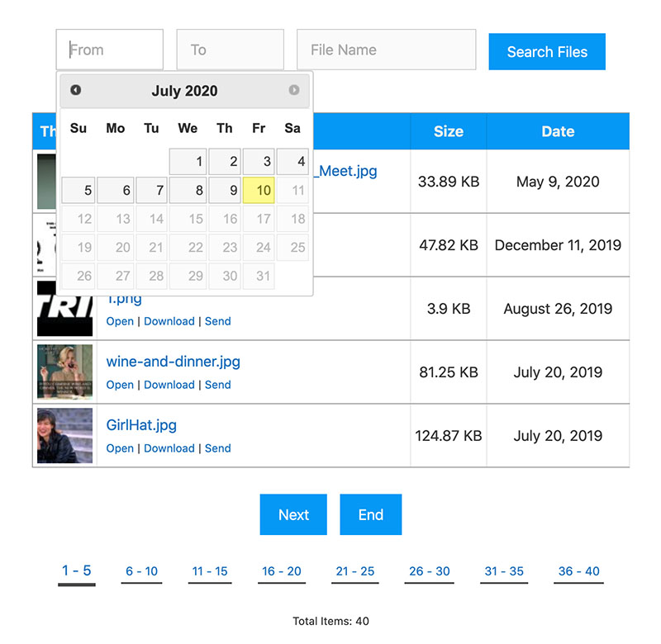This screenshot has height=644, width=661.
Task: Click the _Meet.jpg file name link
Action: point(345,172)
